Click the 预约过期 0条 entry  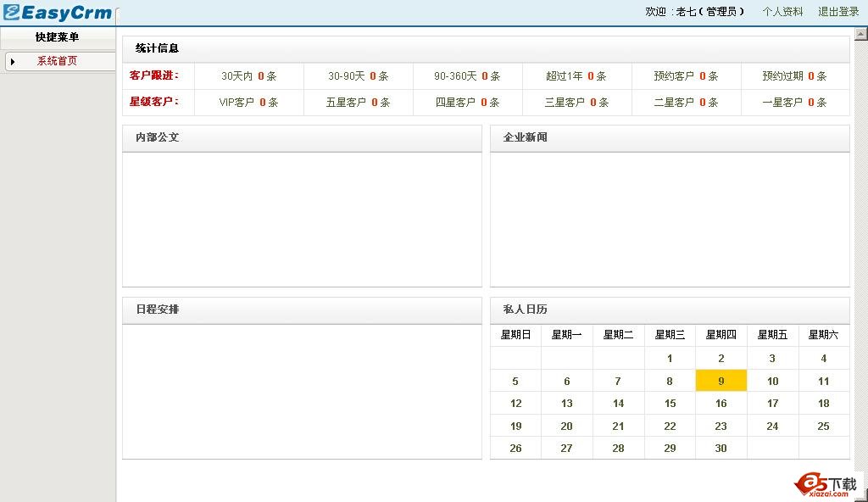(794, 75)
